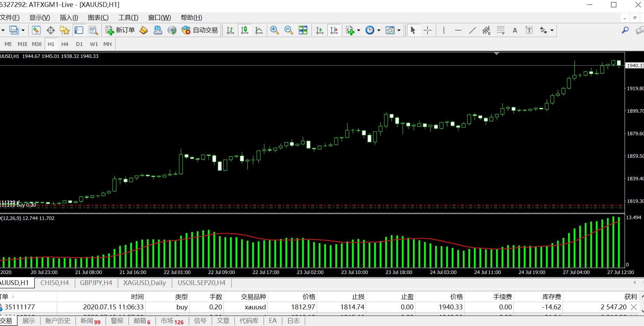
Task: Open the 账户历史 account history tab
Action: click(58, 321)
